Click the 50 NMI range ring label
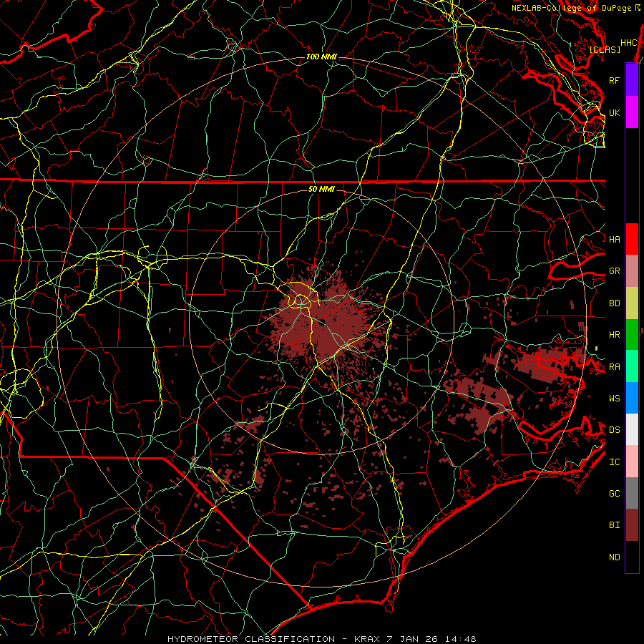 pos(321,189)
